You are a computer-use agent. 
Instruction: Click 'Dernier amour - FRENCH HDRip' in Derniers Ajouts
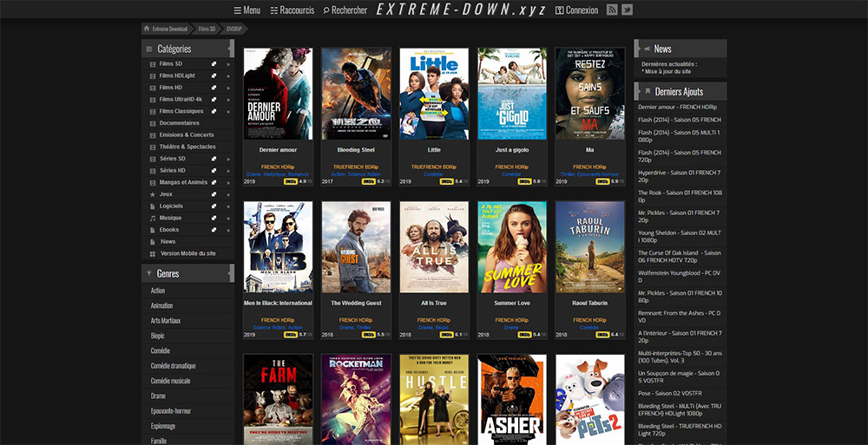pos(680,108)
